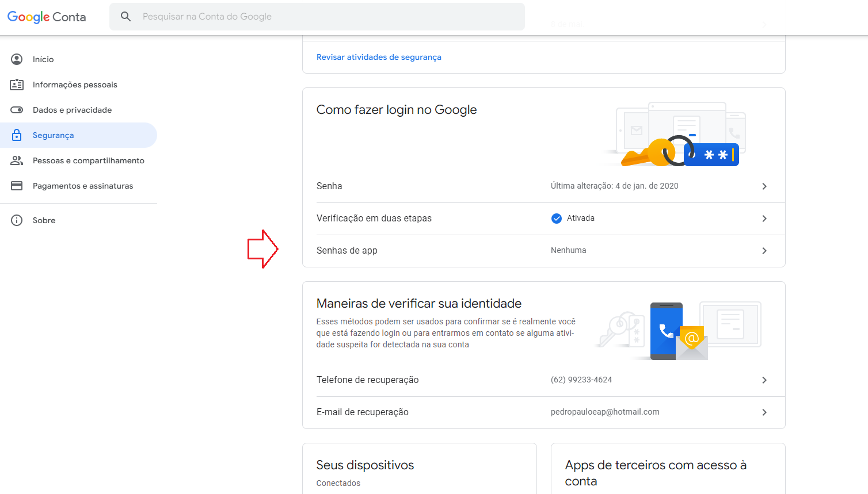Click the 'Nenhuma' value text

569,250
